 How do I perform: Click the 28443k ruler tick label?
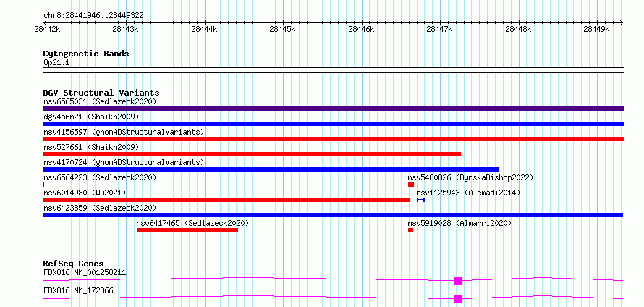coord(126,29)
